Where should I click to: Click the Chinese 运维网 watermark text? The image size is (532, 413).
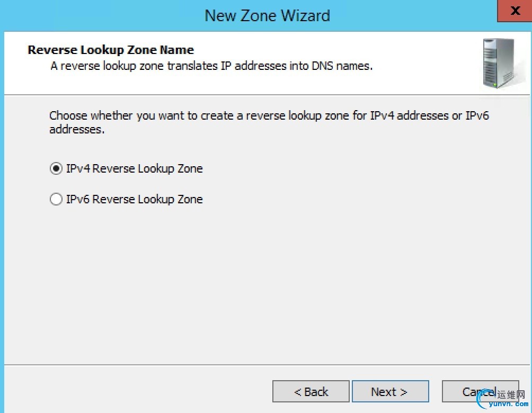511,394
